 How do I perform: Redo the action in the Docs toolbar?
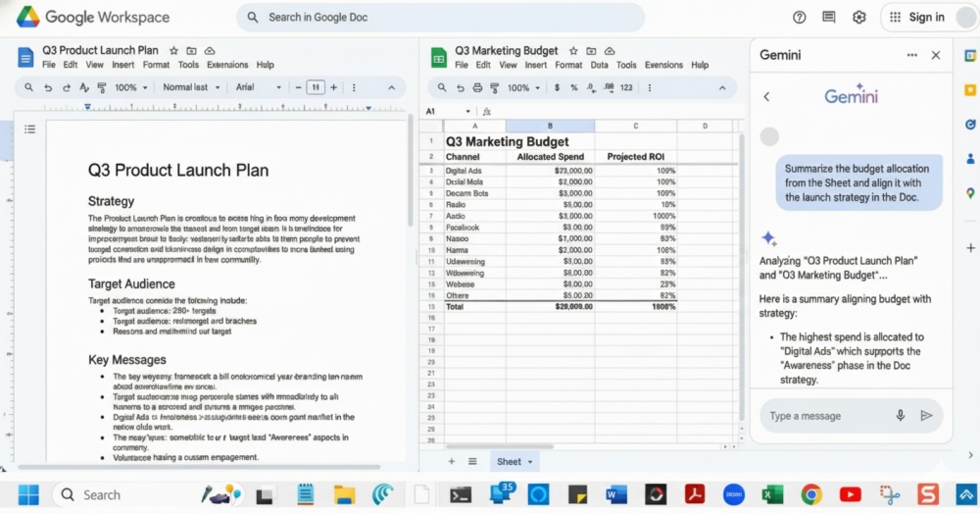click(x=66, y=87)
